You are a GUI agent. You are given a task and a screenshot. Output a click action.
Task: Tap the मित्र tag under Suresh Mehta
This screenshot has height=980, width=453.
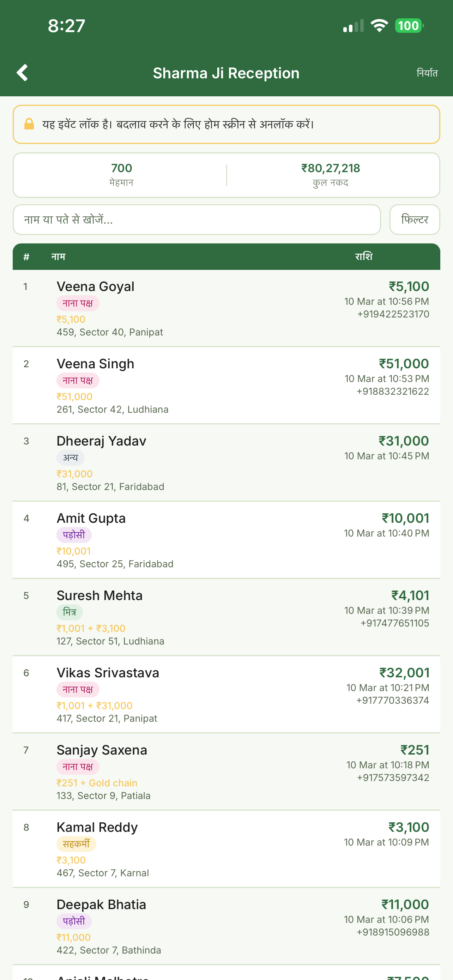click(70, 612)
